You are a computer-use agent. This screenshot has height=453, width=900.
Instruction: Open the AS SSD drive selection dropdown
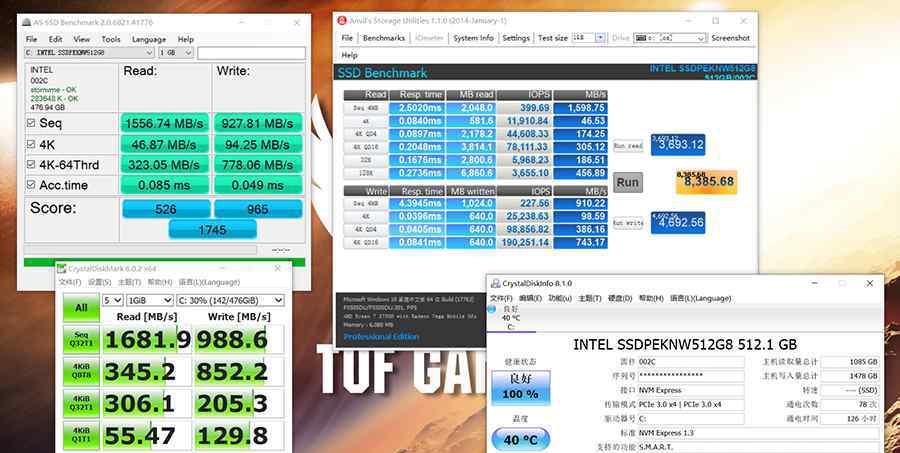[89, 53]
